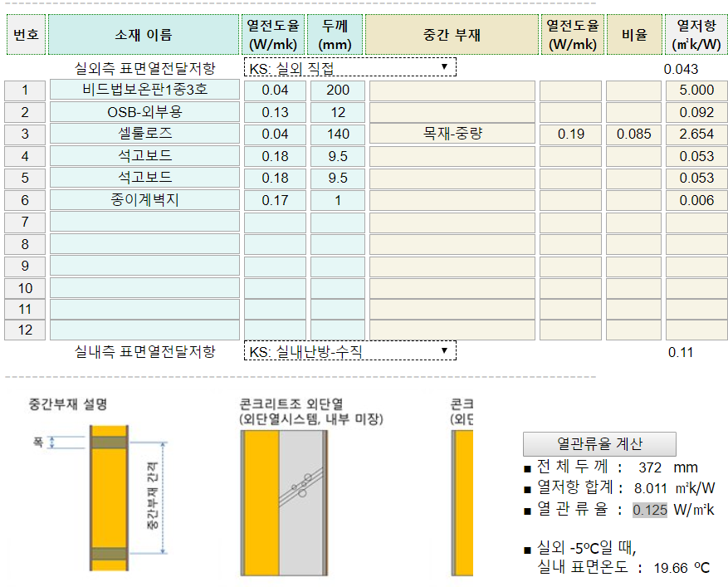728x587 pixels.
Task: Click the row number 1 button
Action: [x=25, y=90]
